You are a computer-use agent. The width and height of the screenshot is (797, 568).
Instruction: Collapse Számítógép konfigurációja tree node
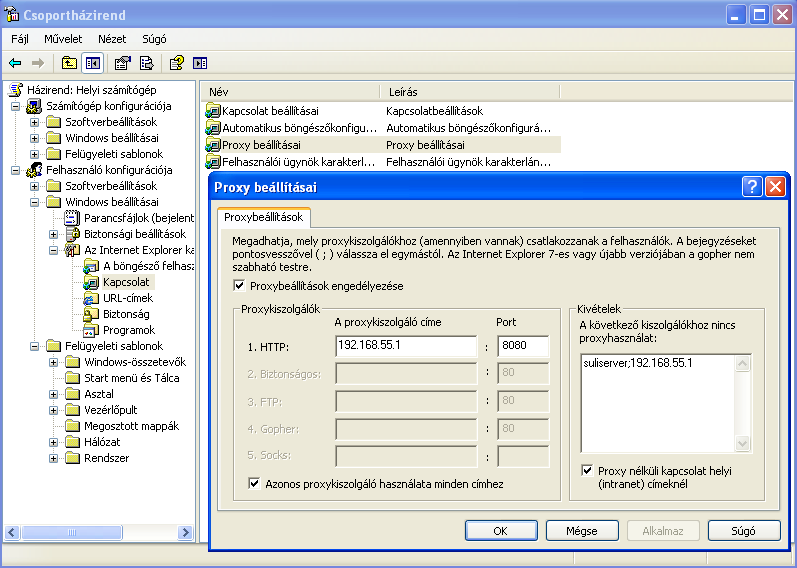click(x=16, y=106)
